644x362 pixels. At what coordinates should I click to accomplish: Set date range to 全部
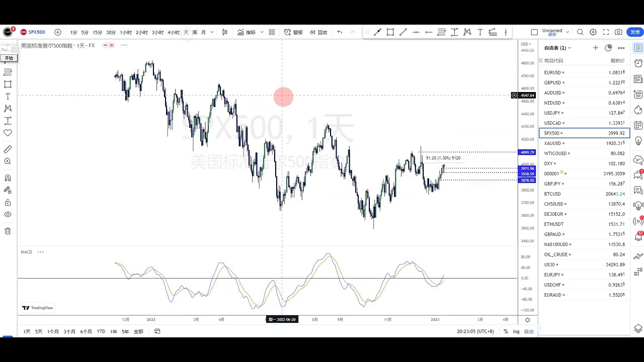(x=138, y=331)
